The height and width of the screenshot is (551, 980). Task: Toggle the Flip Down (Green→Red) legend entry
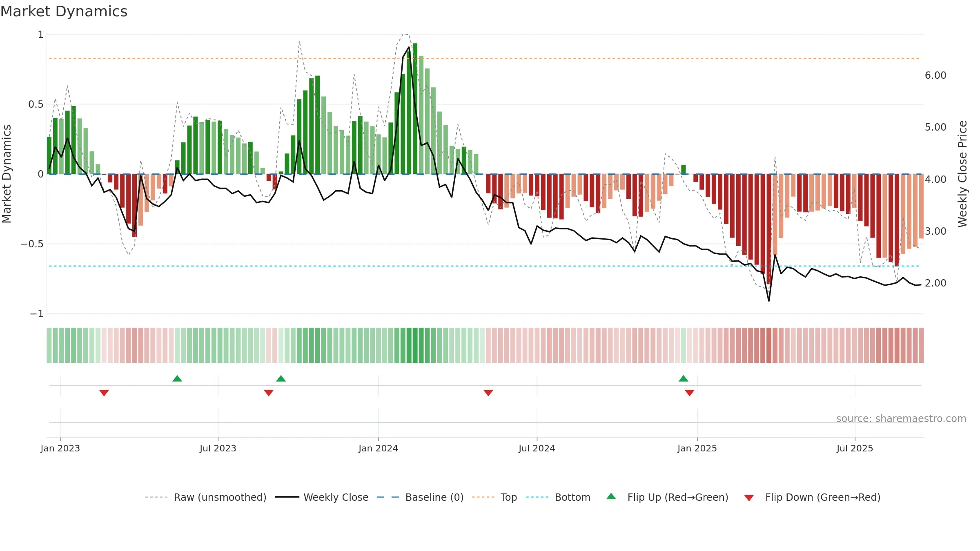pyautogui.click(x=812, y=497)
